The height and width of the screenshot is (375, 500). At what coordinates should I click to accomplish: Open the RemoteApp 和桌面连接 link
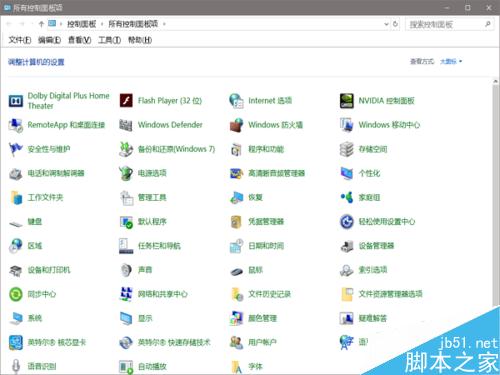[x=66, y=125]
